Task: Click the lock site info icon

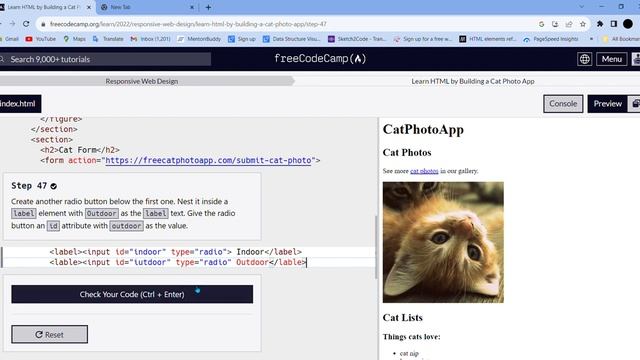Action: pyautogui.click(x=43, y=24)
